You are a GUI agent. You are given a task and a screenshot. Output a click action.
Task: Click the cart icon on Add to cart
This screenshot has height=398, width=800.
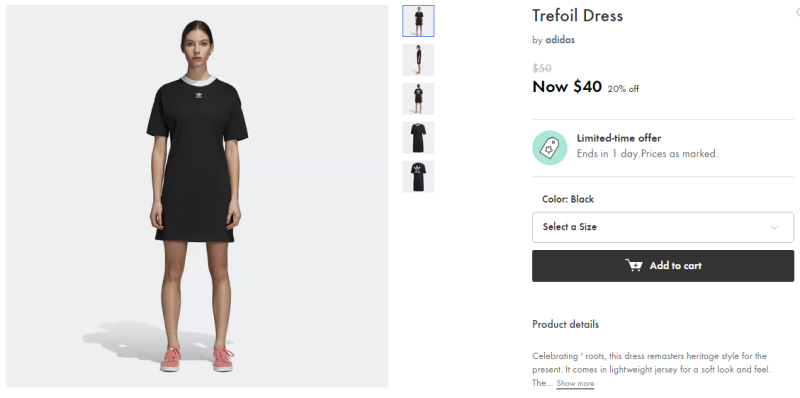click(634, 265)
